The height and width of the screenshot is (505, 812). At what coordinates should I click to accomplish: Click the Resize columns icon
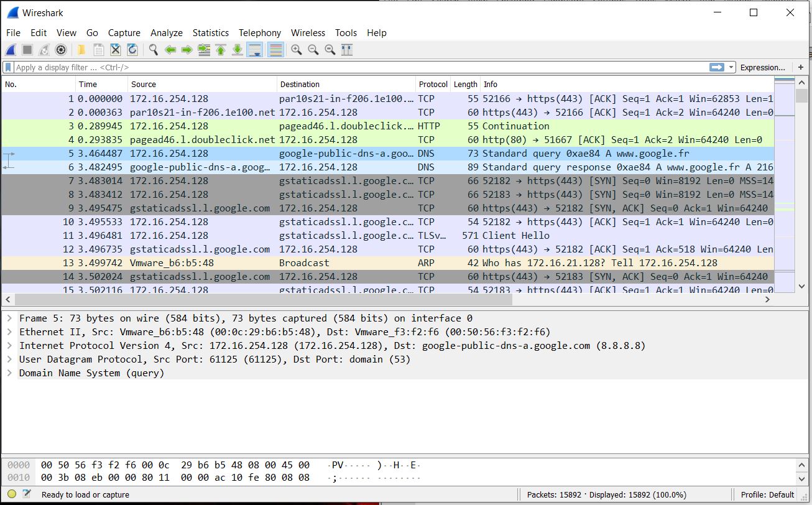click(x=347, y=50)
